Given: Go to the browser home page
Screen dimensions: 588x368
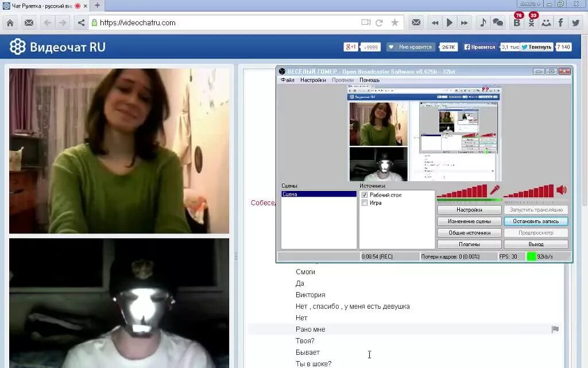Looking at the screenshot, I should pos(10,23).
